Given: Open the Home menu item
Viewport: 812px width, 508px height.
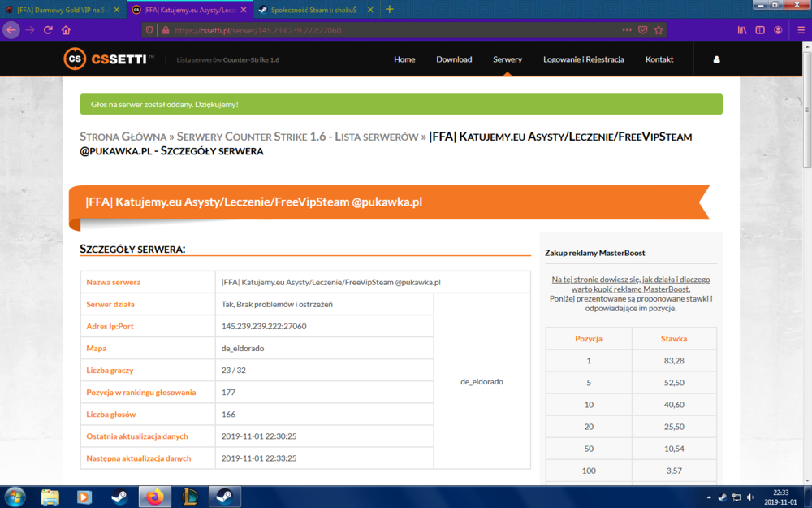Looking at the screenshot, I should tap(404, 59).
